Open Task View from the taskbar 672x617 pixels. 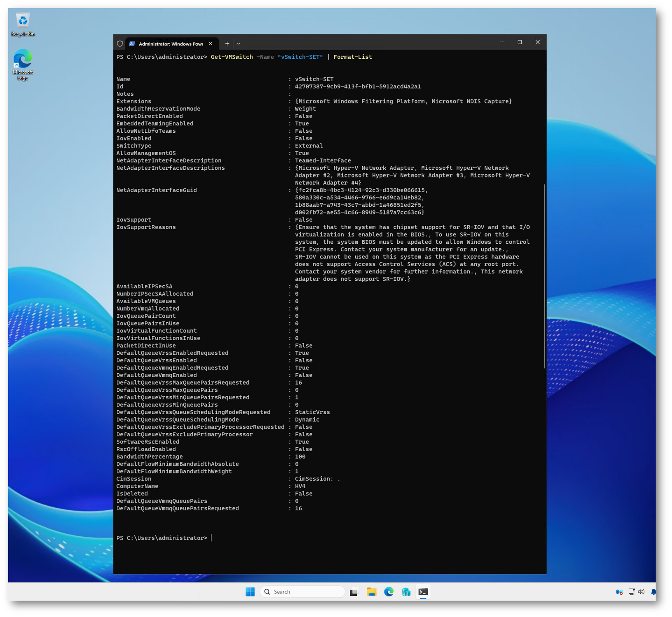point(354,592)
